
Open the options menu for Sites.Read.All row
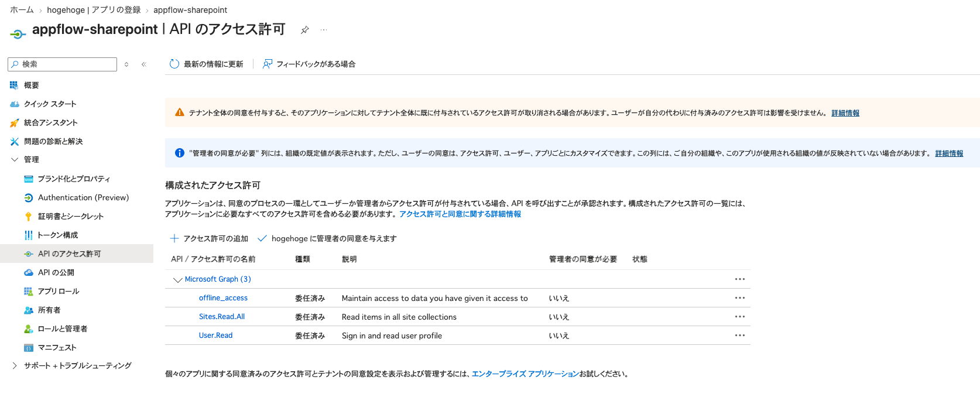[x=740, y=317]
